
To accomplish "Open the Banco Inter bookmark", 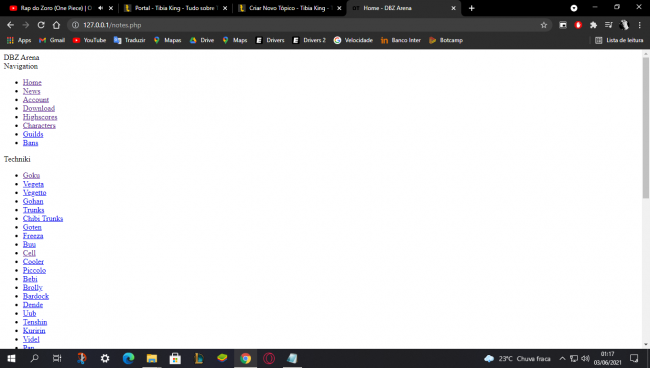I will pos(400,40).
